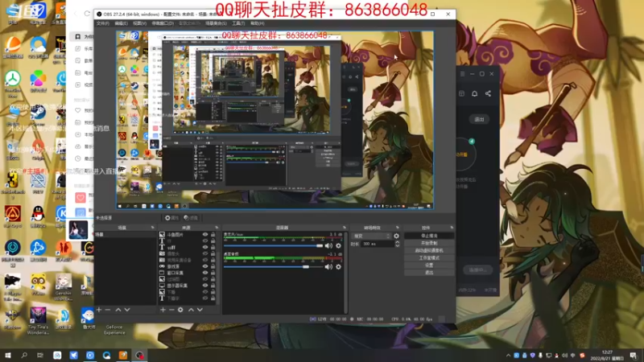Click the bell notification icon in right window
Image resolution: width=644 pixels, height=362 pixels.
(x=474, y=93)
